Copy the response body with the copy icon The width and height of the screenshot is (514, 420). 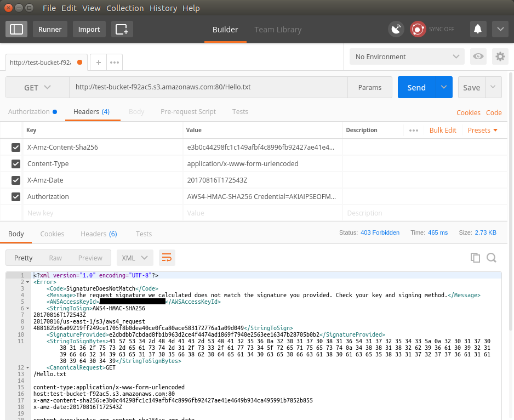pyautogui.click(x=475, y=257)
